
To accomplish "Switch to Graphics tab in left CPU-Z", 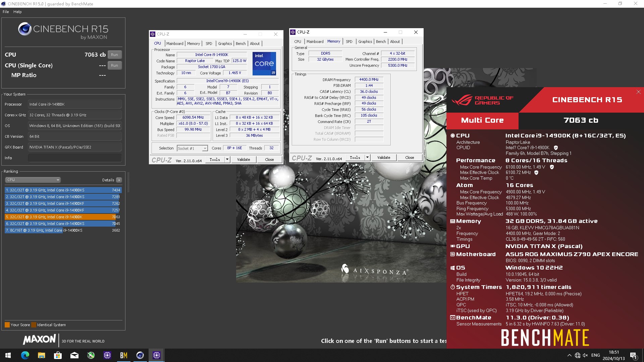I will coord(225,44).
